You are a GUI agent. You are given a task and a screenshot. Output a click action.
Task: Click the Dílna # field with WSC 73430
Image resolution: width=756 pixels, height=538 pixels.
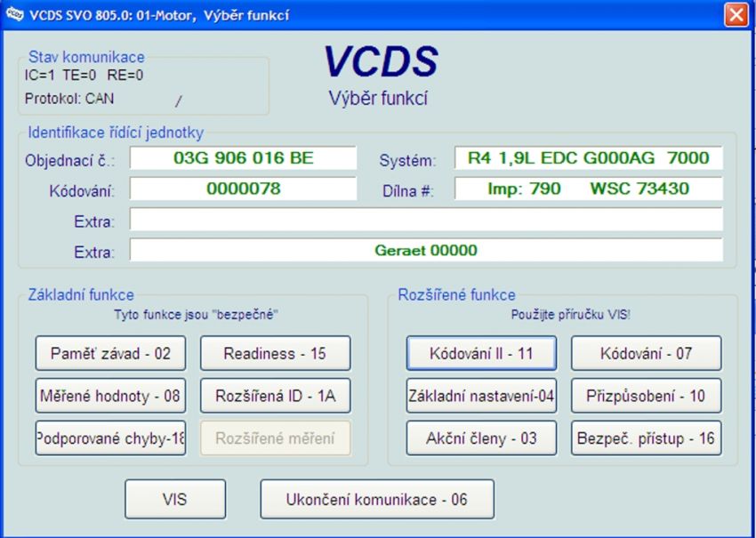pyautogui.click(x=588, y=189)
